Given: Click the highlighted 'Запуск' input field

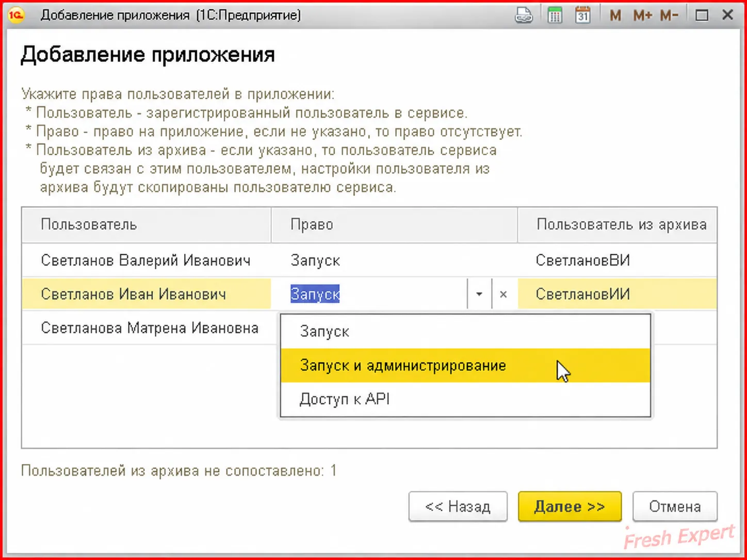Looking at the screenshot, I should (x=369, y=294).
